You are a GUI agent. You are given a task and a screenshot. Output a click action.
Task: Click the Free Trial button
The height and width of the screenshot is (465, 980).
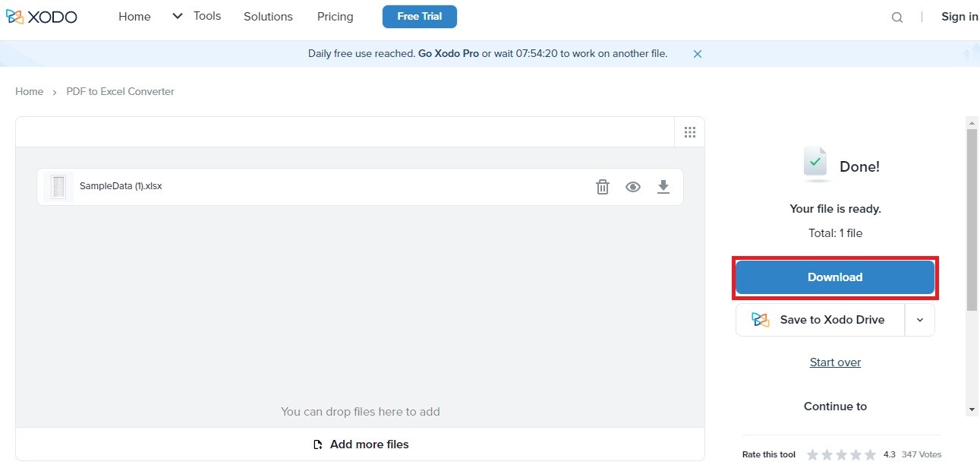coord(420,17)
